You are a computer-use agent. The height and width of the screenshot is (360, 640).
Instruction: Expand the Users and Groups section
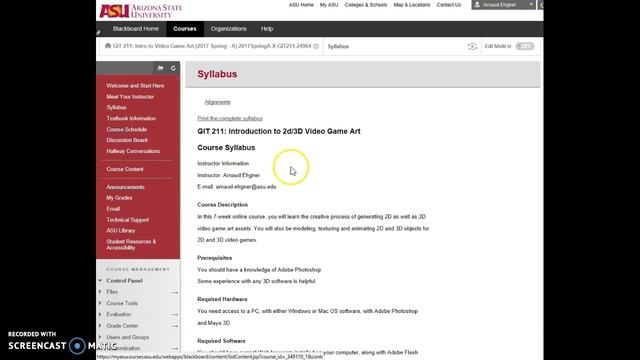coord(100,337)
